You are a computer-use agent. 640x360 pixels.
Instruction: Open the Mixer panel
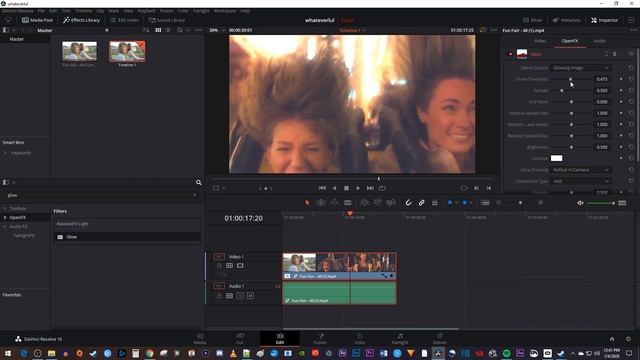[533, 20]
